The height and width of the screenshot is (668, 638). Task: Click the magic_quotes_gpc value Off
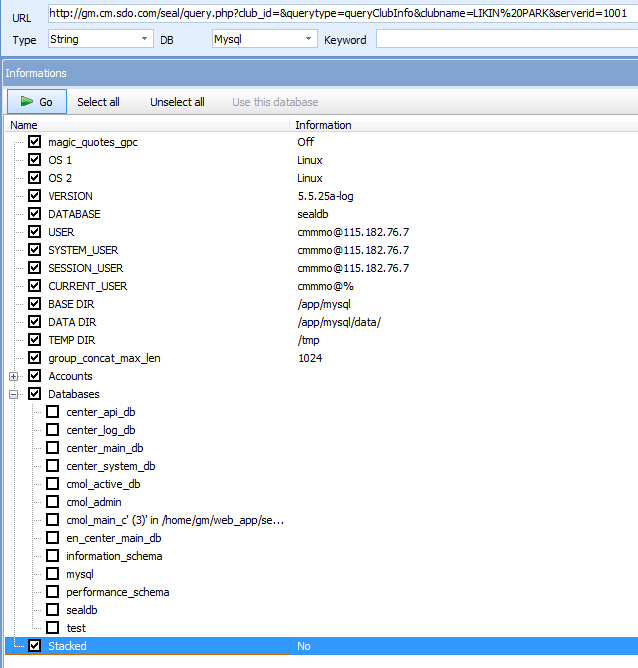coord(306,141)
